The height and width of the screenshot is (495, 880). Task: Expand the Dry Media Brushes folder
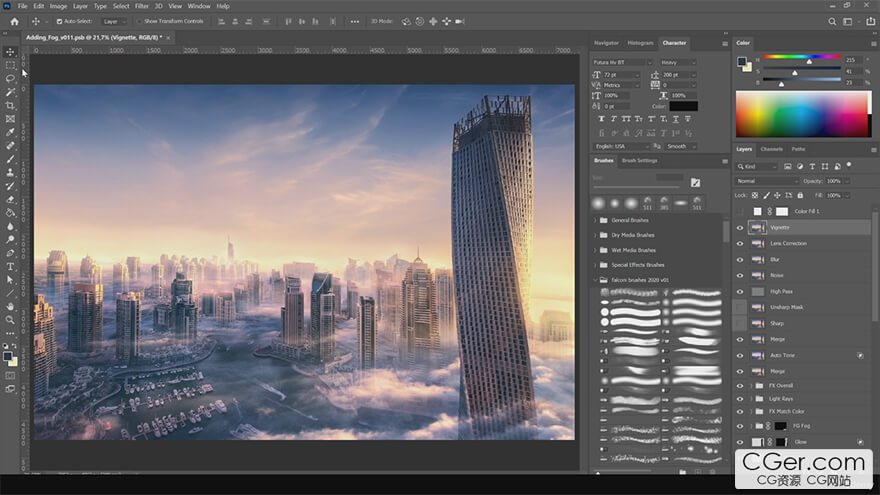coord(595,236)
